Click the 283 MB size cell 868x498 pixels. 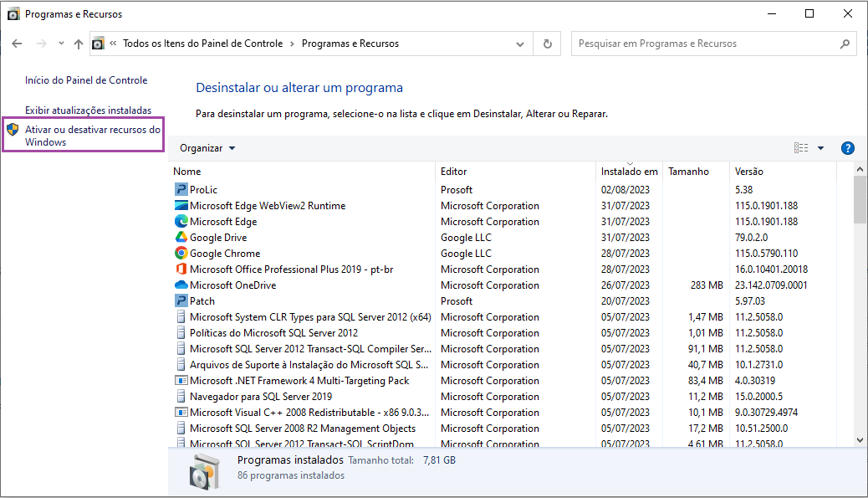(x=707, y=285)
